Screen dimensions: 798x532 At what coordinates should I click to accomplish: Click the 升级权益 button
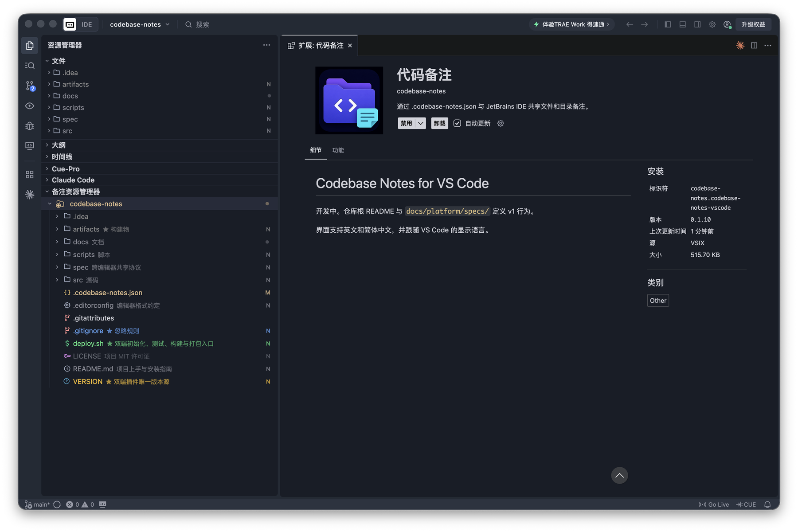click(x=753, y=24)
